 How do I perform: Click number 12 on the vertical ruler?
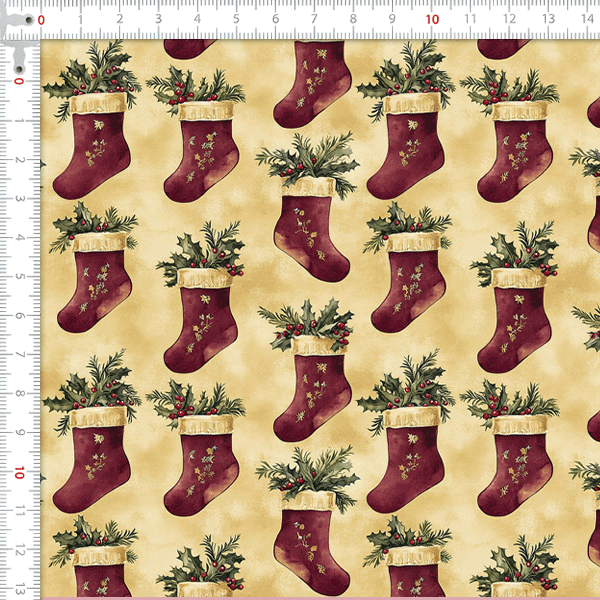[x=19, y=551]
